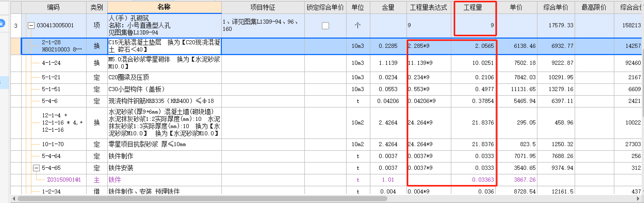This screenshot has width=644, height=203.
Task: Collapse the 5-4-65 sub-item node
Action: [x=36, y=168]
